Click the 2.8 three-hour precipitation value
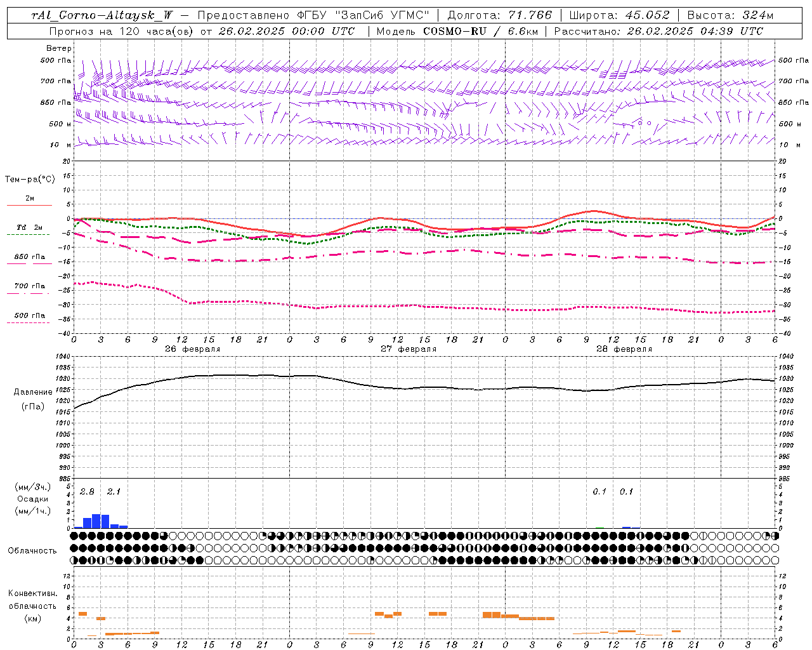812x650 pixels. [x=87, y=492]
